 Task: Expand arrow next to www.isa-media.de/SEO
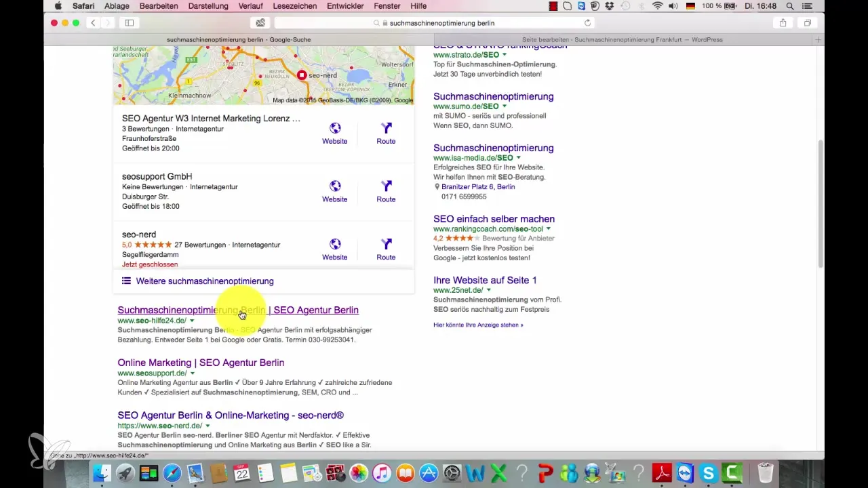pos(519,158)
